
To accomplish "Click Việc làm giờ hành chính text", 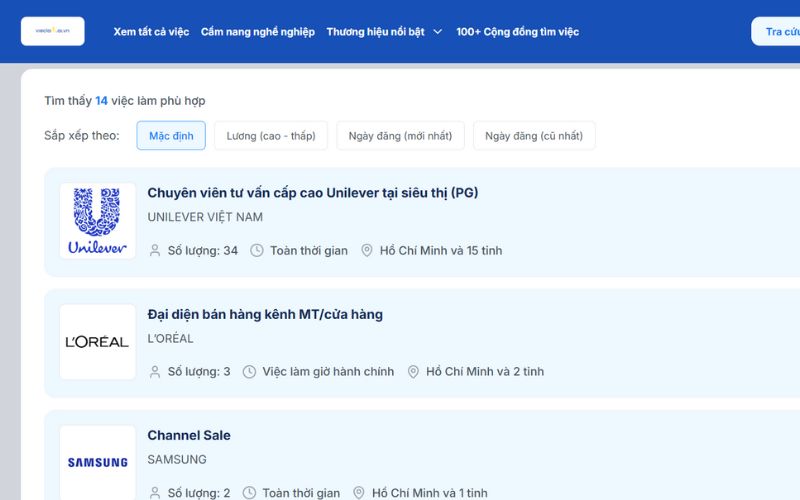I will (328, 372).
